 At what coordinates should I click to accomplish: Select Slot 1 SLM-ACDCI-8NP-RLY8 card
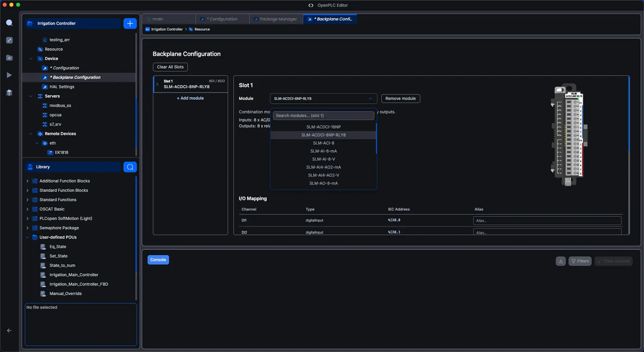(x=190, y=84)
